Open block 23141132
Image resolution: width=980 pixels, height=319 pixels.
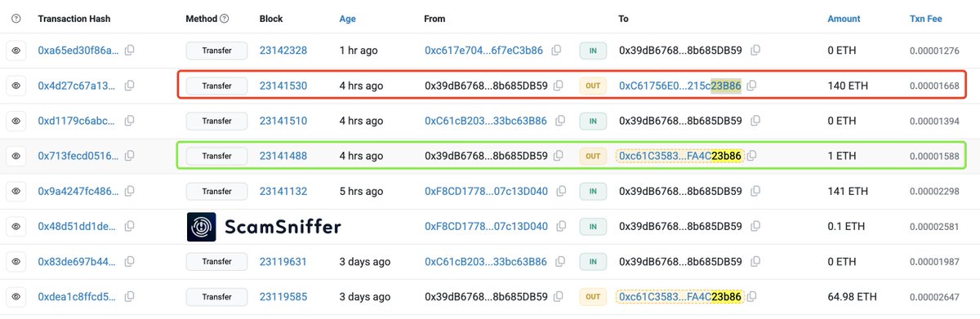coord(283,191)
